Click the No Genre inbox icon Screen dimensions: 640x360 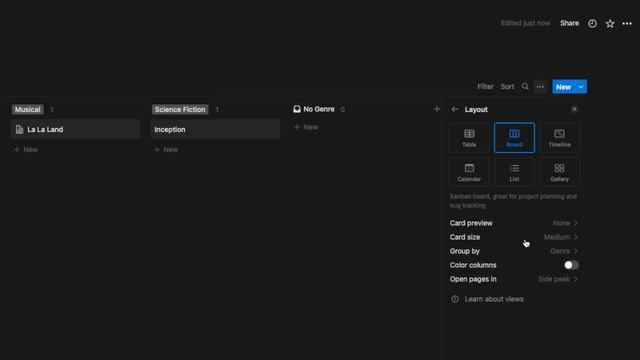click(x=297, y=109)
